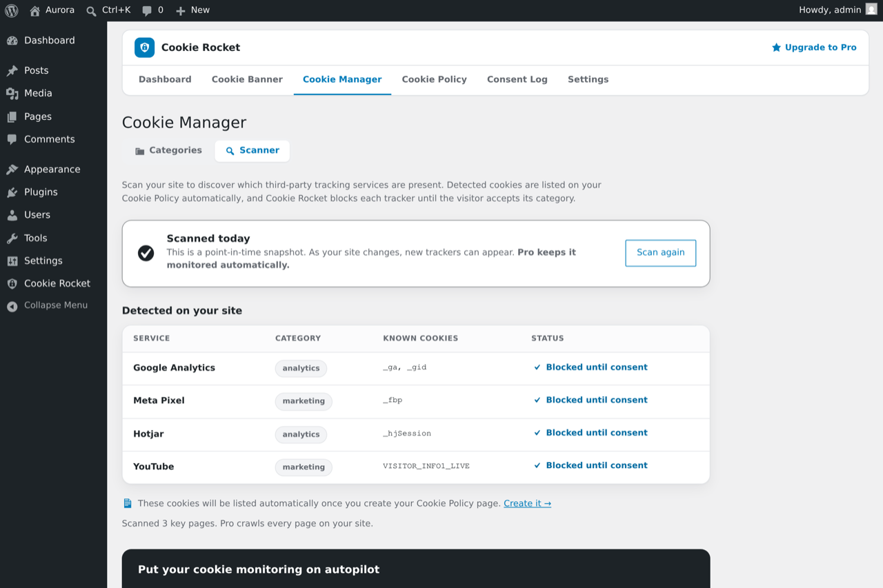
Task: Open Appearance in the sidebar menu
Action: [x=54, y=170]
